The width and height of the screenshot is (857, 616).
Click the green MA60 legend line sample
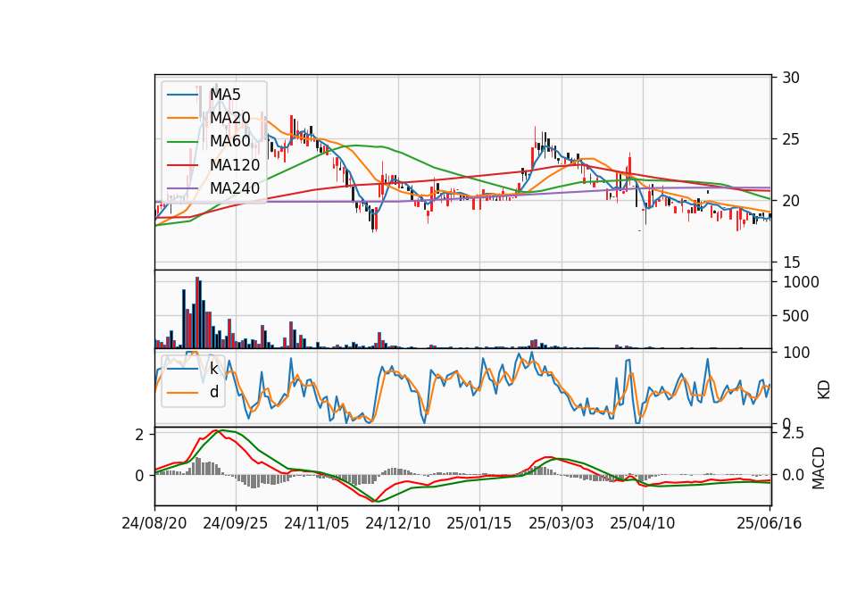coord(182,142)
